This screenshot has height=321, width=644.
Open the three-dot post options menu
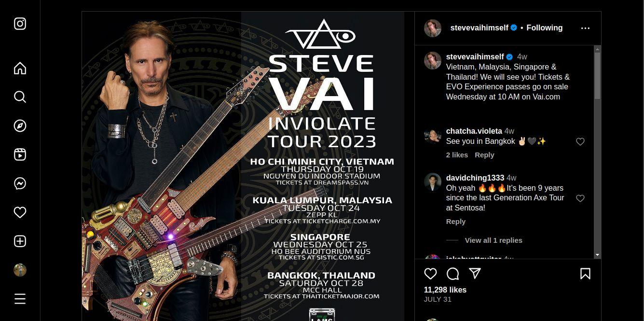(x=585, y=28)
